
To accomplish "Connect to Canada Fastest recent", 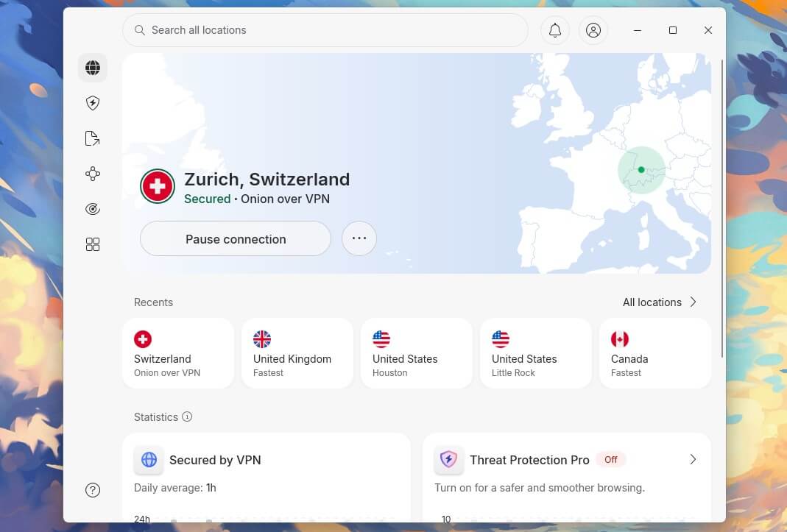I will tap(655, 353).
